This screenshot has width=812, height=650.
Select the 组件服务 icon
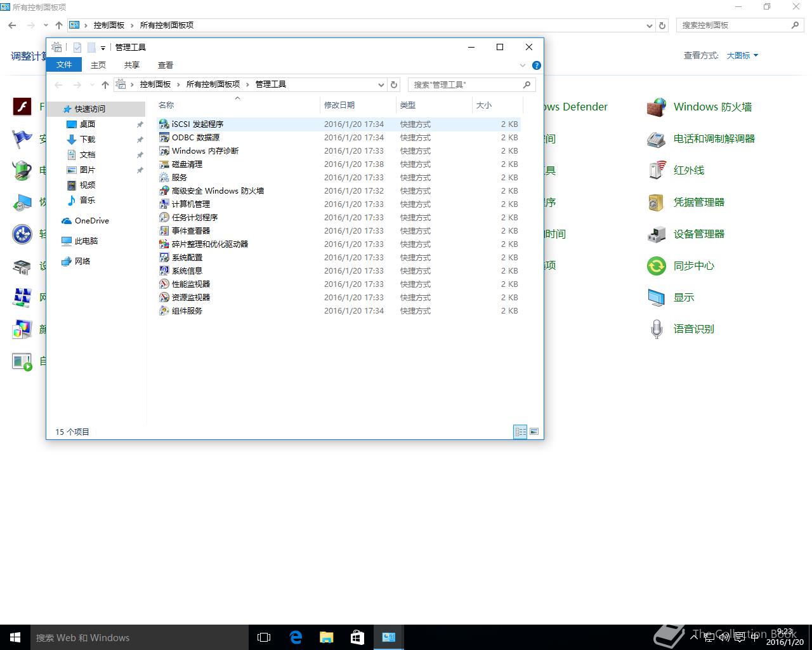pos(164,310)
